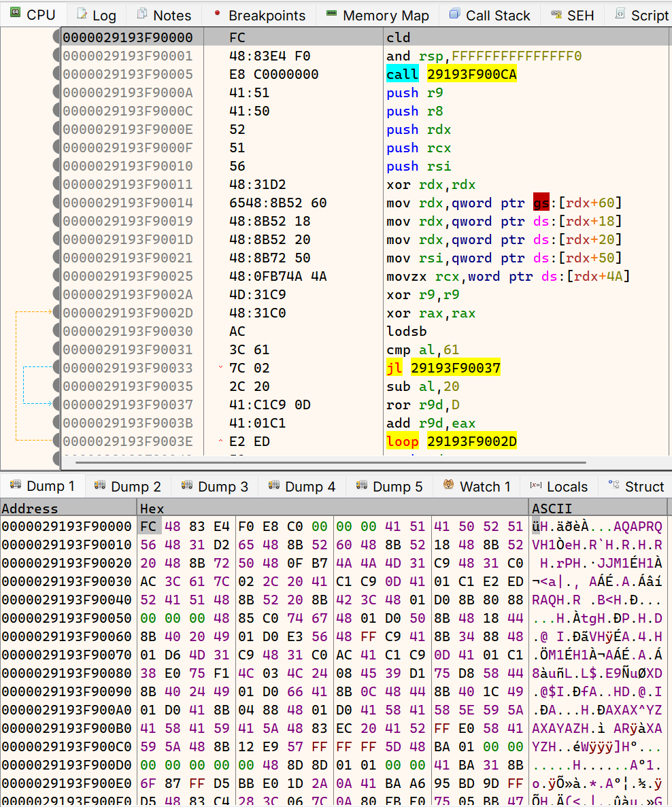Click opcode bytes 'E8 C0000000'
The image size is (672, 807).
click(274, 74)
